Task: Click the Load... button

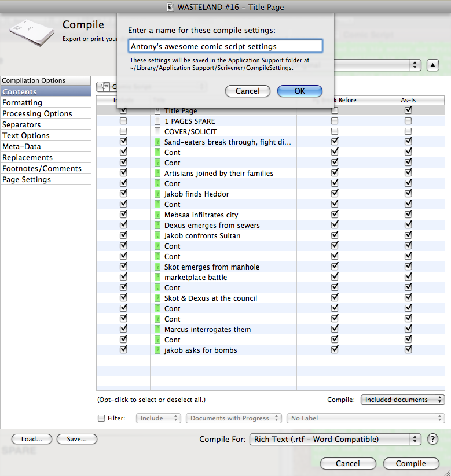Action: point(31,439)
